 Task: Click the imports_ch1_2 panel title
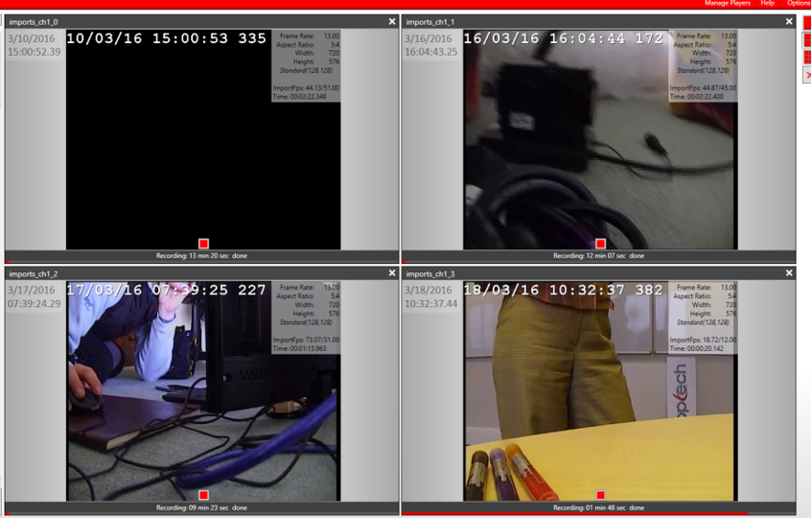34,274
